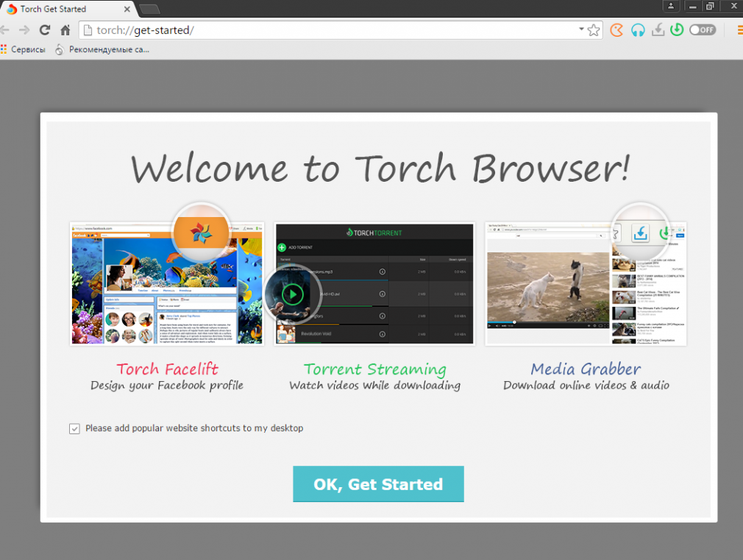Close the Torch Get Started tab

[127, 9]
